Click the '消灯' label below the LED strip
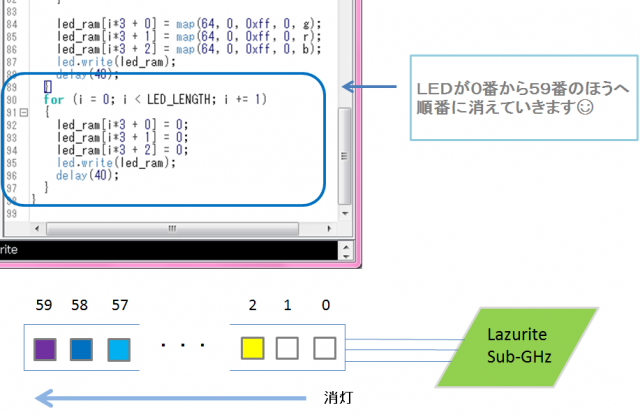This screenshot has height=417, width=640. coord(338,397)
